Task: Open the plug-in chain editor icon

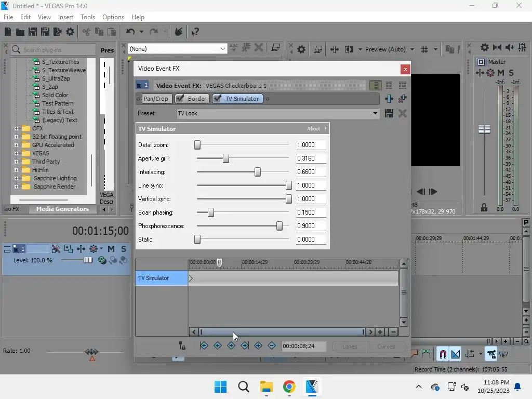Action: (x=389, y=99)
